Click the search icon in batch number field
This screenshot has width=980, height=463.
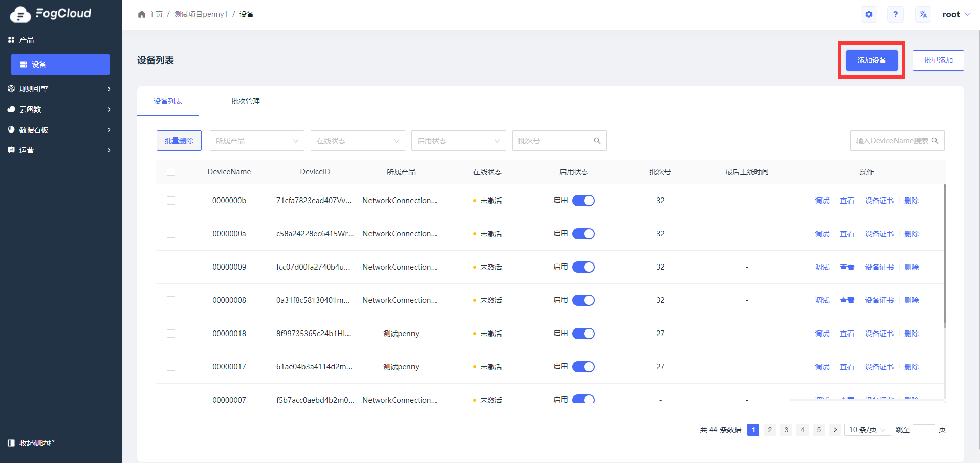pos(597,141)
